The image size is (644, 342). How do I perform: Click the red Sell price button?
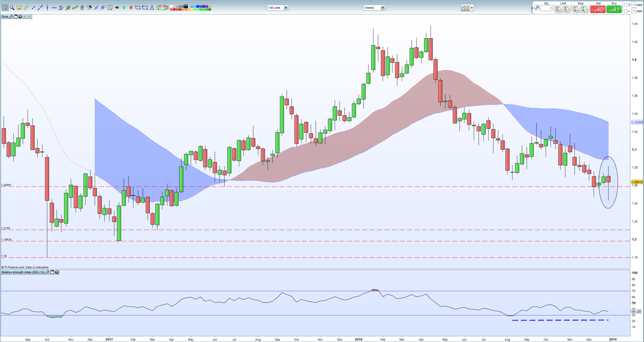[x=598, y=9]
